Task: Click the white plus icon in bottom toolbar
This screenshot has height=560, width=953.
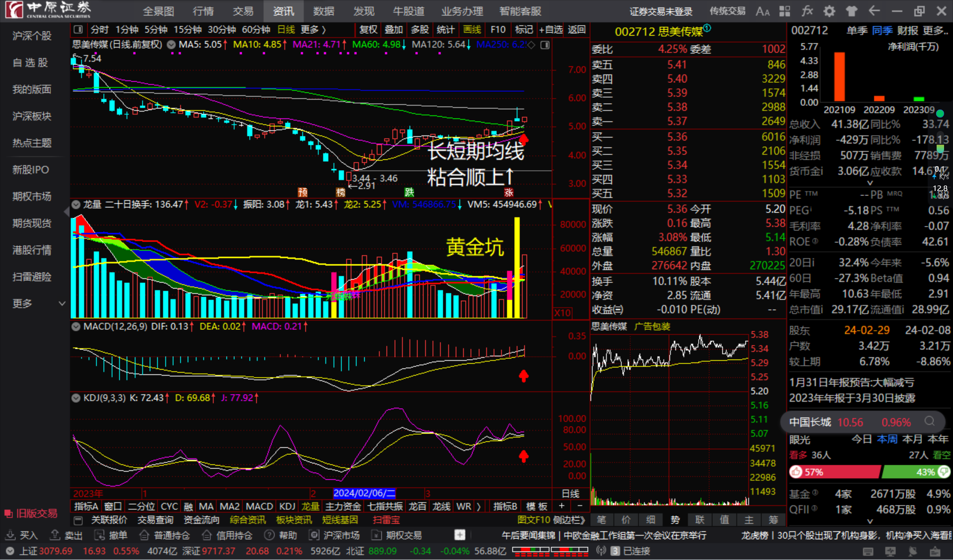Action: (460, 535)
